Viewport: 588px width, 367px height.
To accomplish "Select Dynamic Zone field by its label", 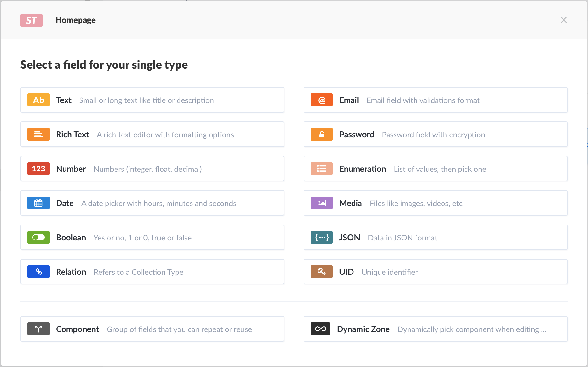I will [x=363, y=329].
